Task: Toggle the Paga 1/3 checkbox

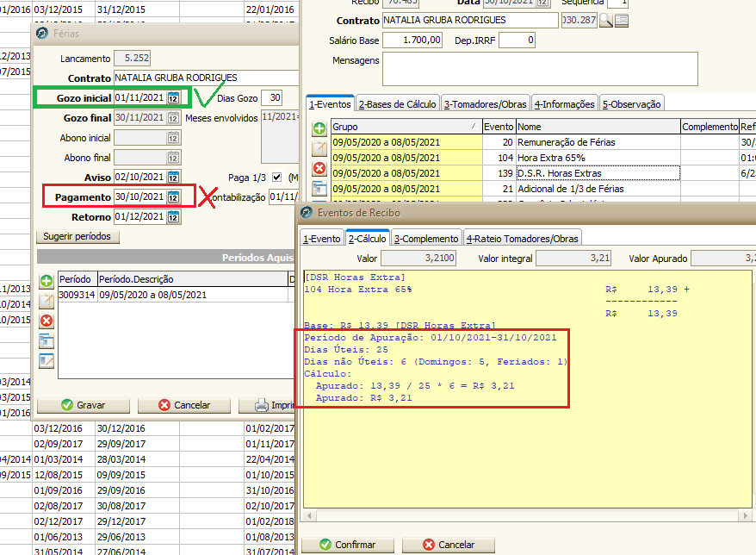Action: (276, 178)
